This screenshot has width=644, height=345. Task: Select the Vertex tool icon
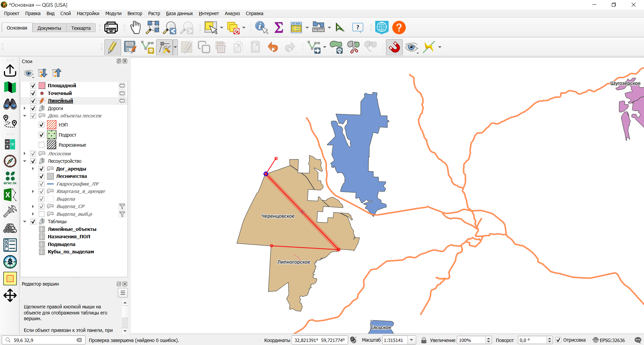pyautogui.click(x=165, y=47)
